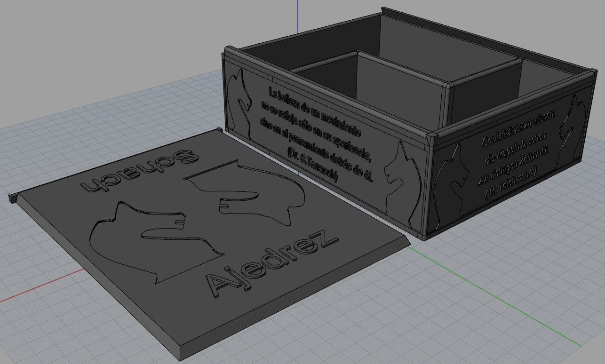605x364 pixels.
Task: Click the "Genialität ist zu wissen" line
Action: (x=518, y=128)
